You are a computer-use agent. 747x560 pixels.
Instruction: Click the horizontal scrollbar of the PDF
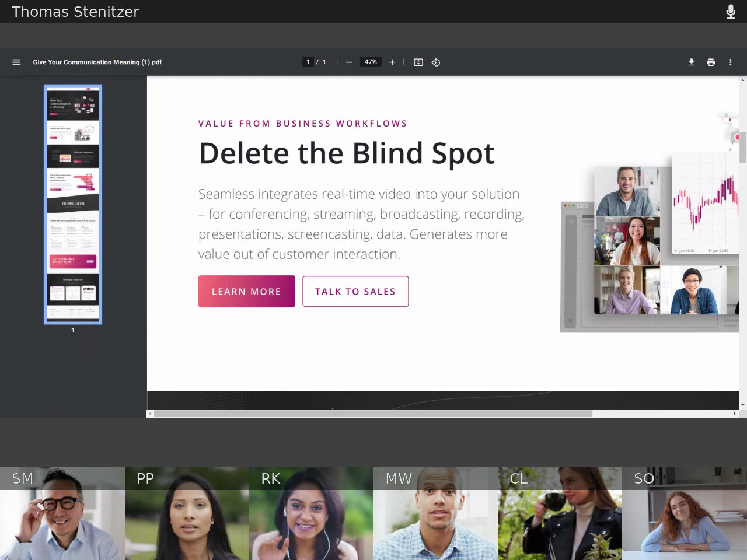point(373,414)
